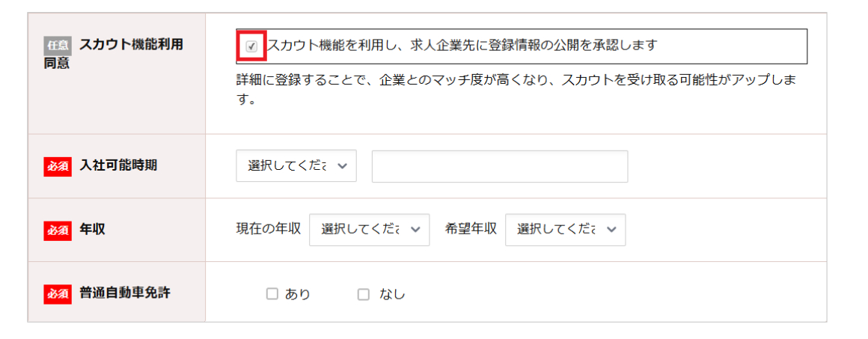
Task: Select the 入社可能時期 row heading
Action: click(x=118, y=166)
